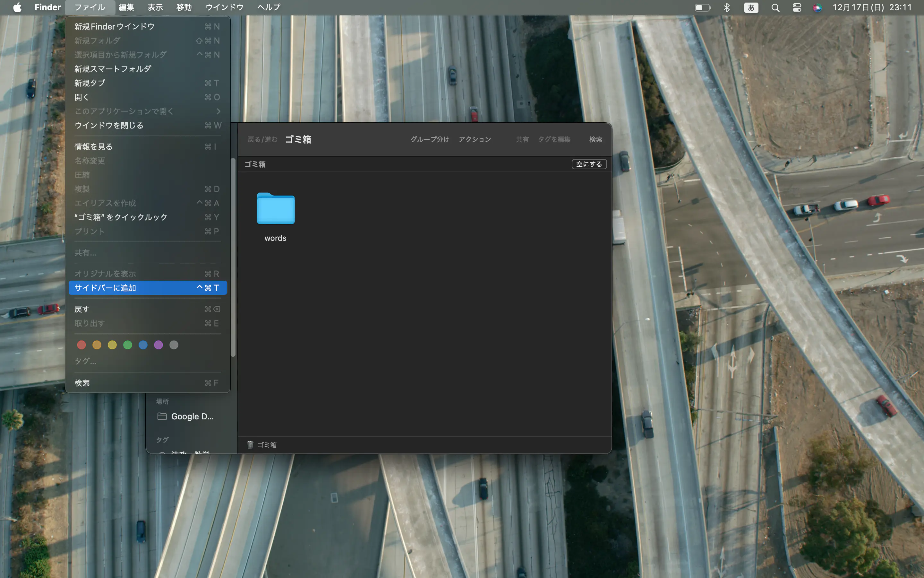924x578 pixels.
Task: Click ゴミ箱 in the path bar
Action: click(267, 445)
